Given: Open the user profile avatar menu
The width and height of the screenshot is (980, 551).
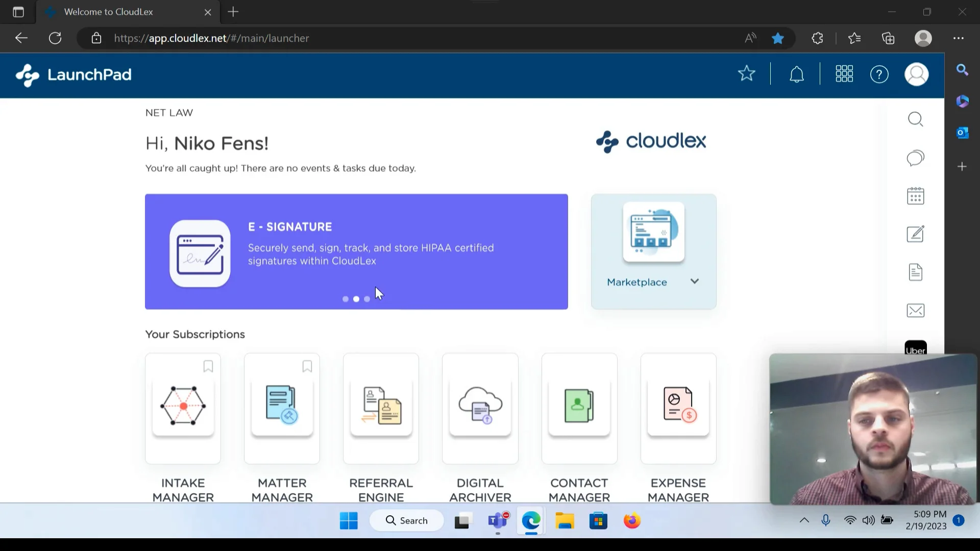Looking at the screenshot, I should 916,74.
